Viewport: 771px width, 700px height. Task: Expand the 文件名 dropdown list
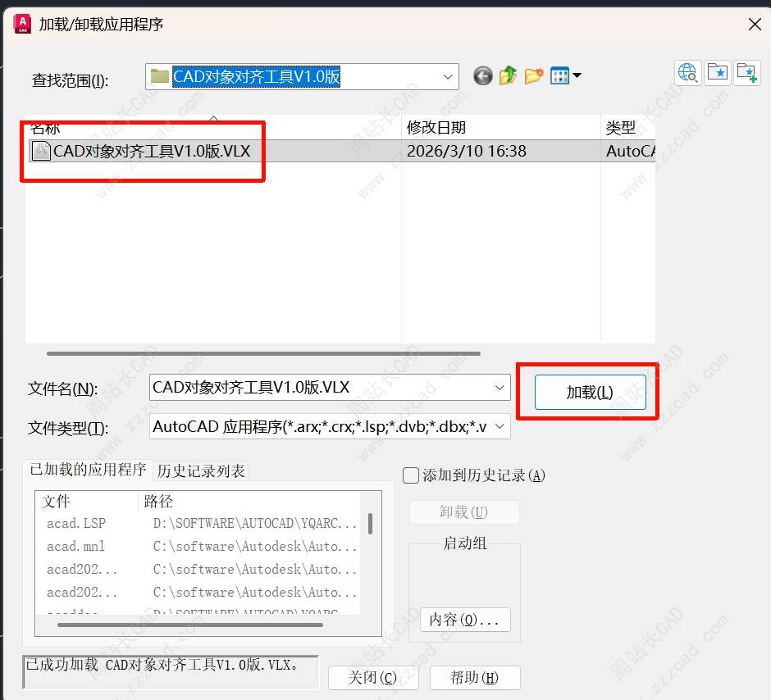click(x=497, y=387)
